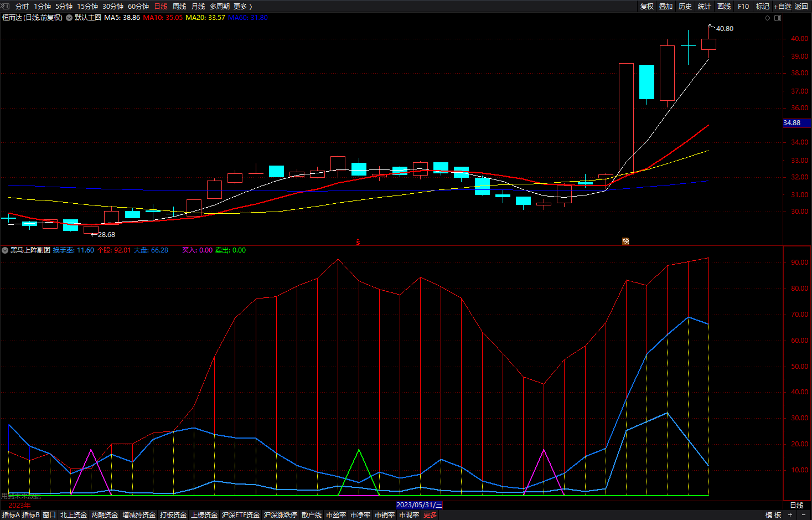
Task: Click the 复权 adjustment button
Action: [647, 6]
